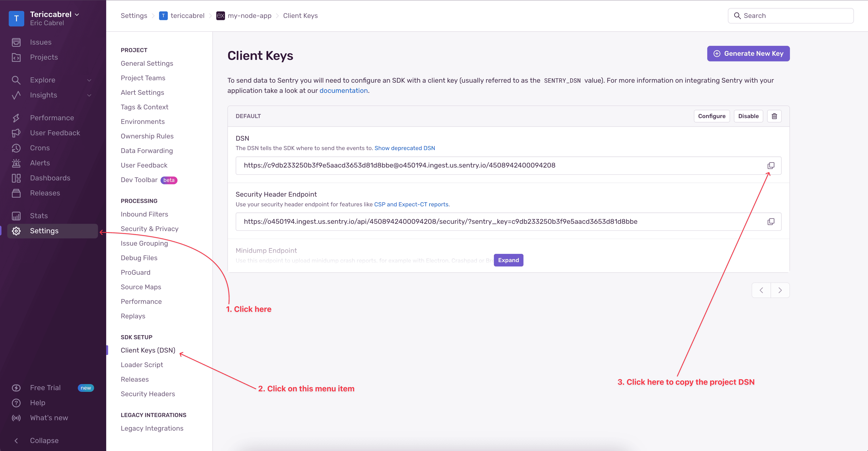The image size is (868, 451).
Task: Open User Feedback
Action: [x=55, y=133]
